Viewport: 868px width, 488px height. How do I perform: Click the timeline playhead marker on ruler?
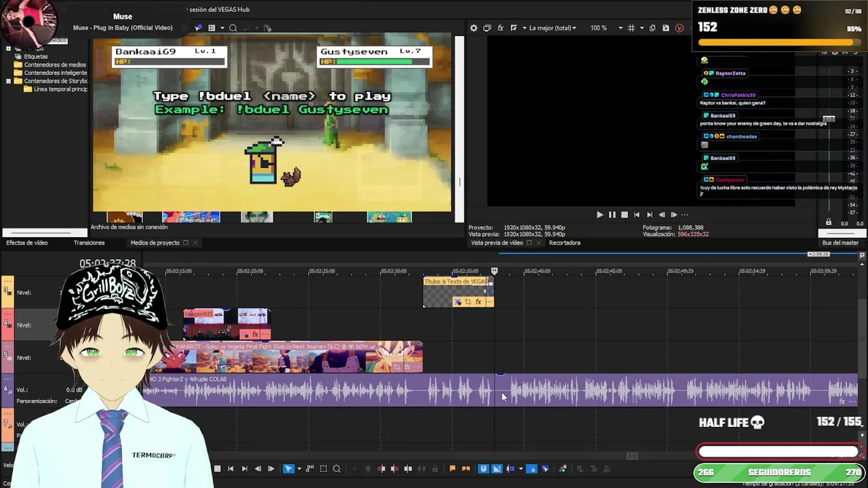[x=494, y=271]
